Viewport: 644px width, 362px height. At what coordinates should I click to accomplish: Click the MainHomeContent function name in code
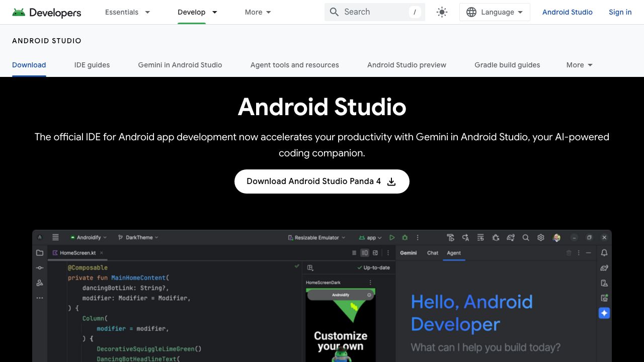[x=138, y=278]
